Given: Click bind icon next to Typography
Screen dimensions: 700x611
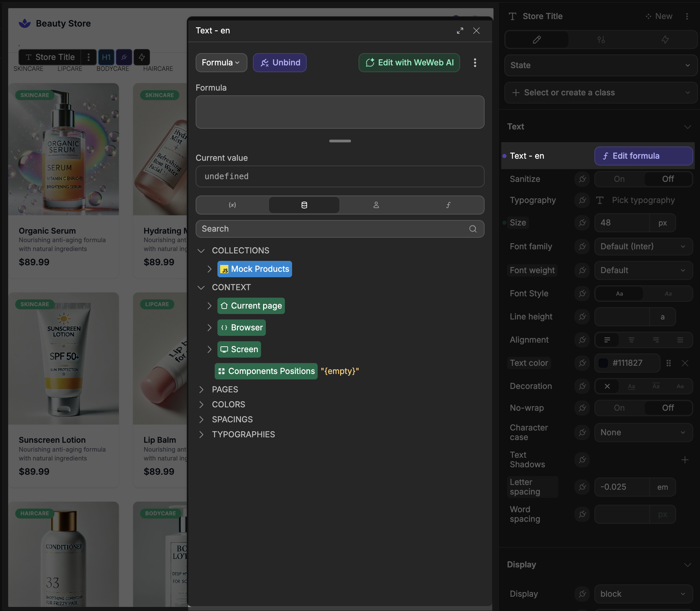Looking at the screenshot, I should [x=582, y=200].
